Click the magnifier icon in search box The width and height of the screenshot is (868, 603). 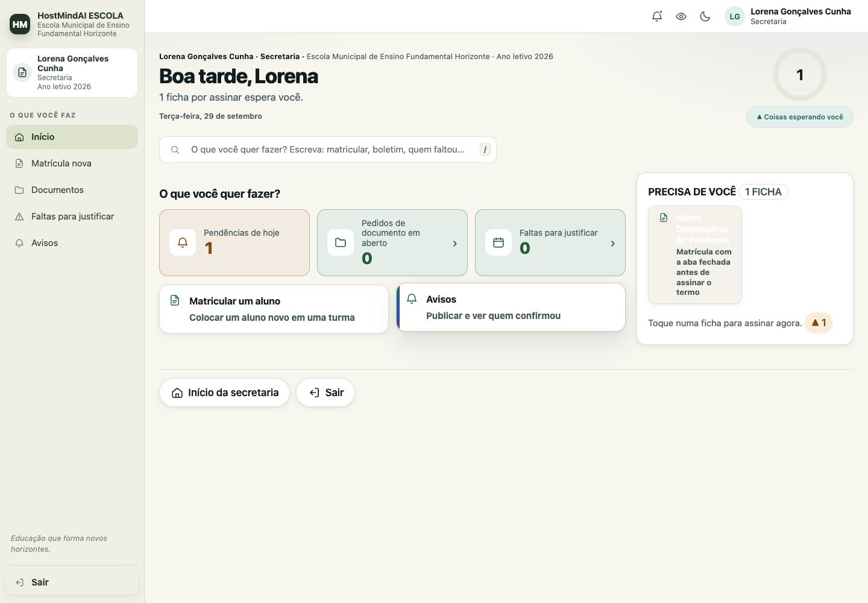tap(175, 150)
